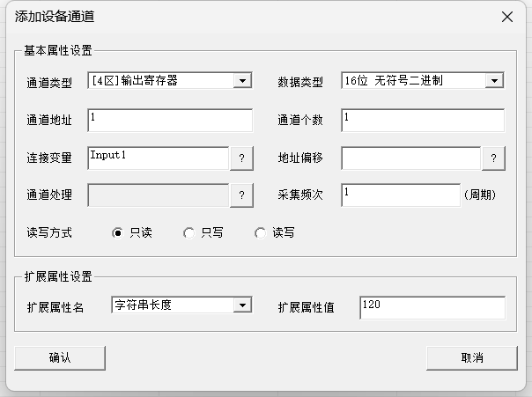Close the 添加设备通道 dialog
Viewport: 532px width, 397px height.
tap(506, 17)
